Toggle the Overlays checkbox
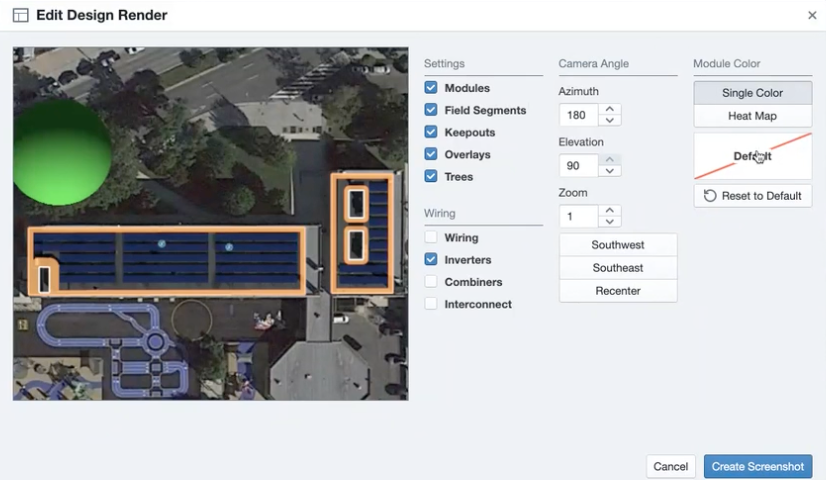 (x=430, y=154)
